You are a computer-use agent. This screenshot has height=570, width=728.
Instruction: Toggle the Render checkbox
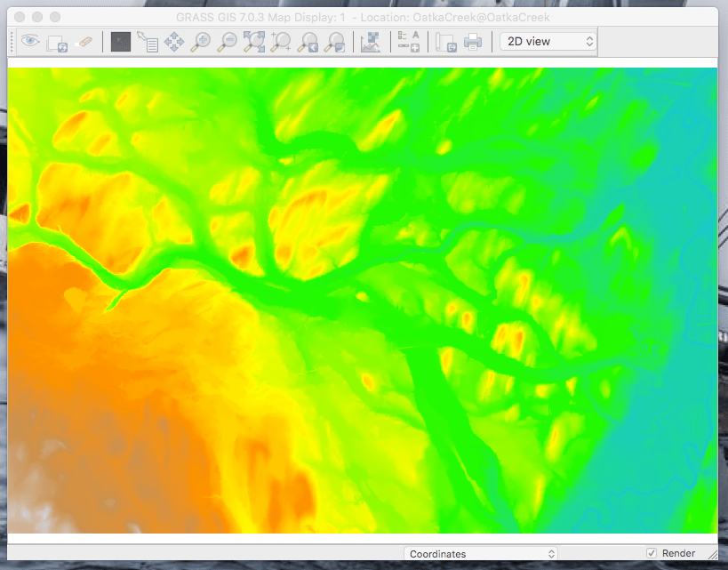click(x=652, y=553)
